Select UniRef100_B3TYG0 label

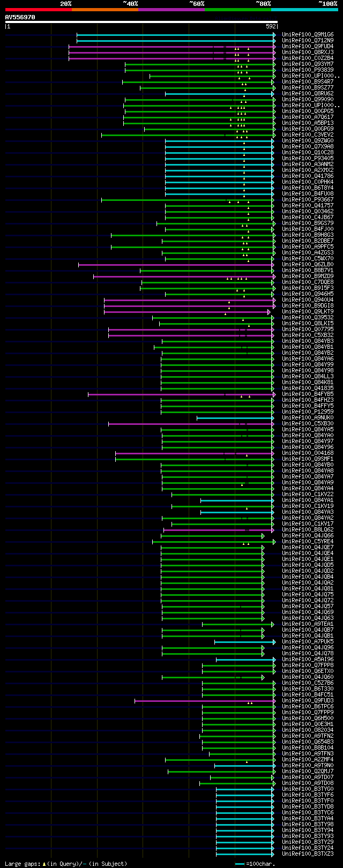(x=308, y=789)
